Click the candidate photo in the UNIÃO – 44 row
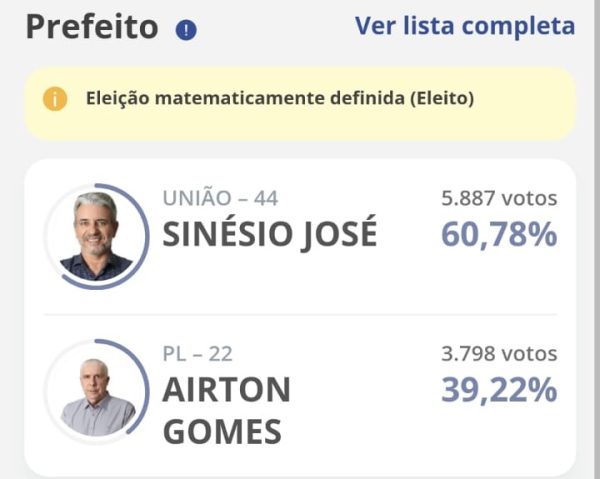The height and width of the screenshot is (479, 600). coord(96,236)
